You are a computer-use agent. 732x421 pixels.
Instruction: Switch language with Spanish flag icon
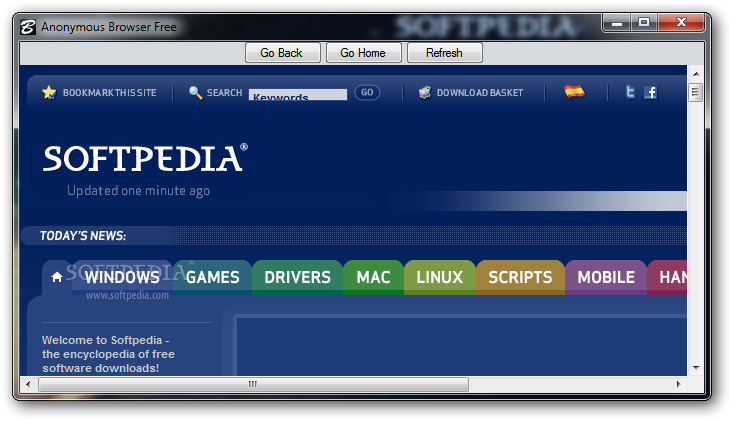click(574, 91)
